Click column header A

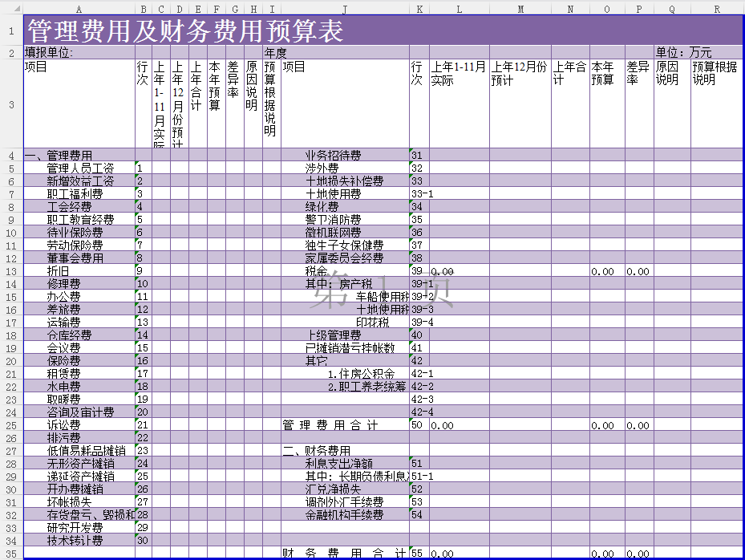(79, 9)
